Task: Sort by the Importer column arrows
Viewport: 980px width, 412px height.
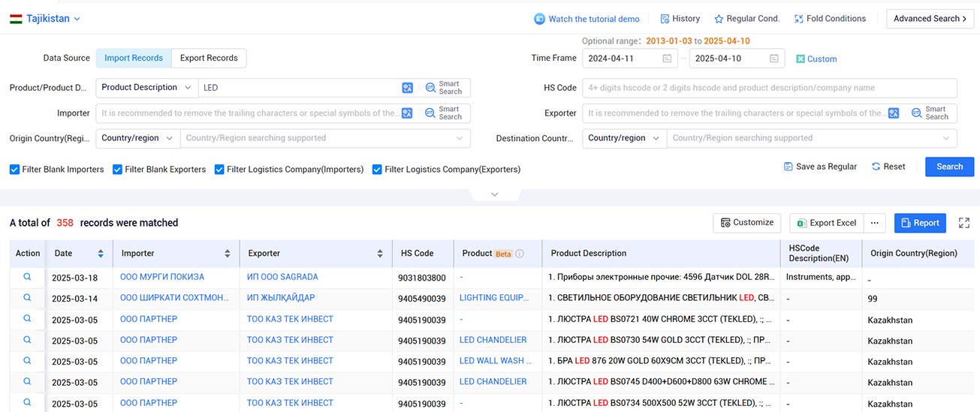Action: (x=228, y=254)
